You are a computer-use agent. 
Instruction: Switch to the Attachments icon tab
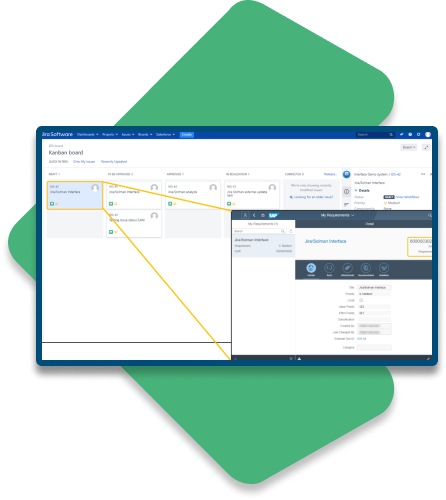pos(347,269)
